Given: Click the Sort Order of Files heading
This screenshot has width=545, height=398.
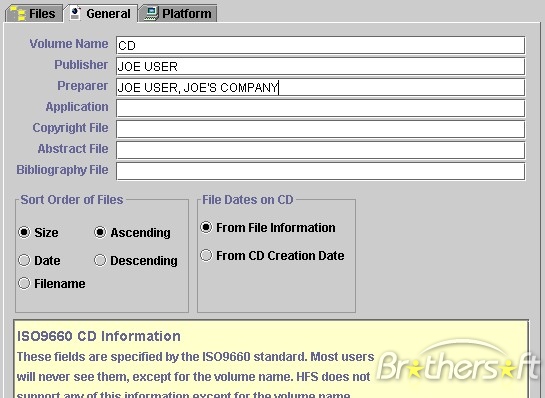Looking at the screenshot, I should (72, 200).
